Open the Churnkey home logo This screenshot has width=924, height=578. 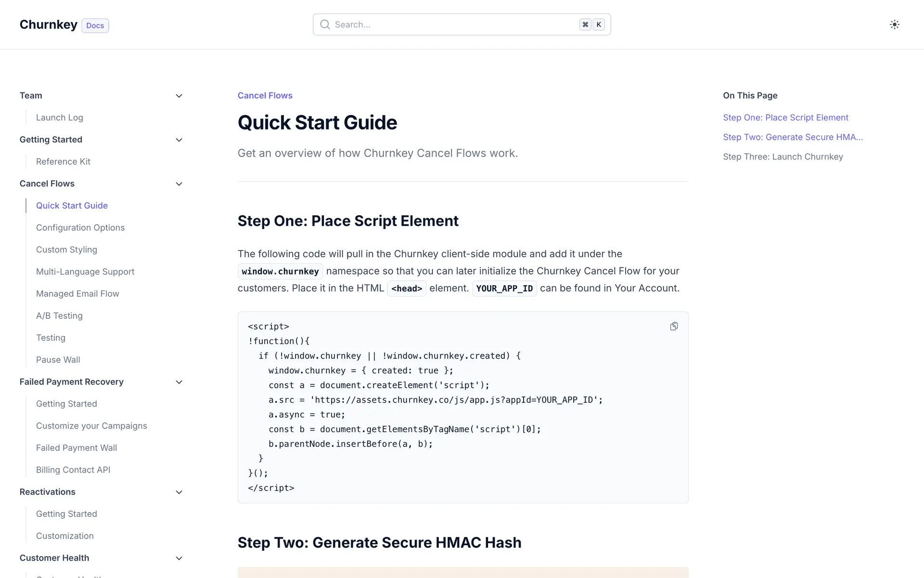click(x=48, y=25)
